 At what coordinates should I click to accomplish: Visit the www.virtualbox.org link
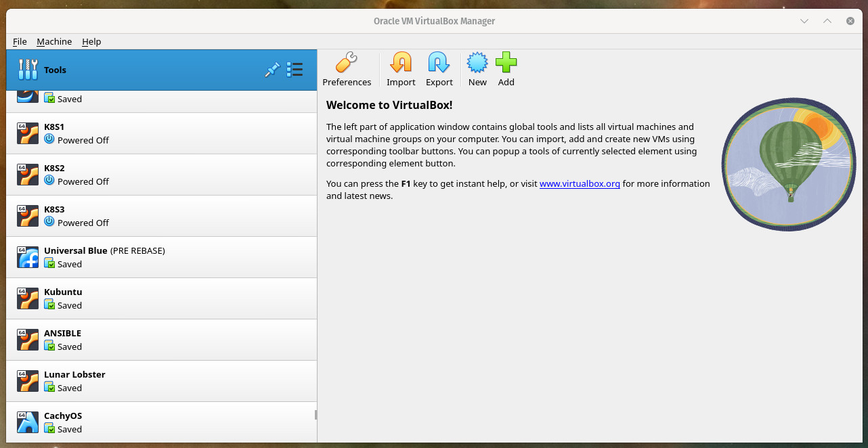tap(580, 183)
